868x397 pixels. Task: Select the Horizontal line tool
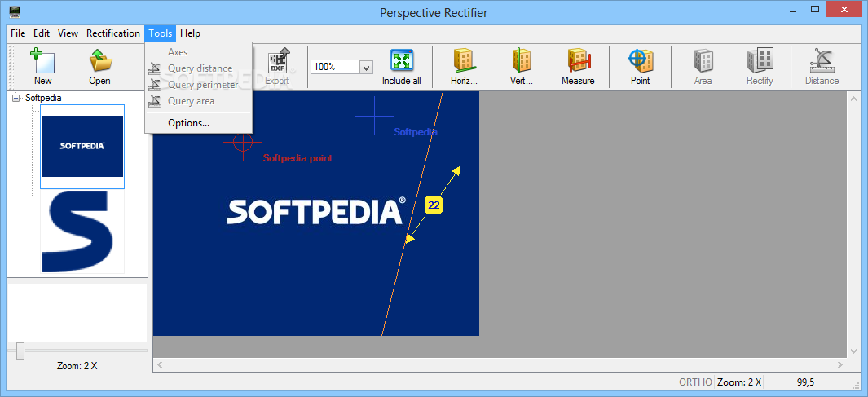coord(464,60)
